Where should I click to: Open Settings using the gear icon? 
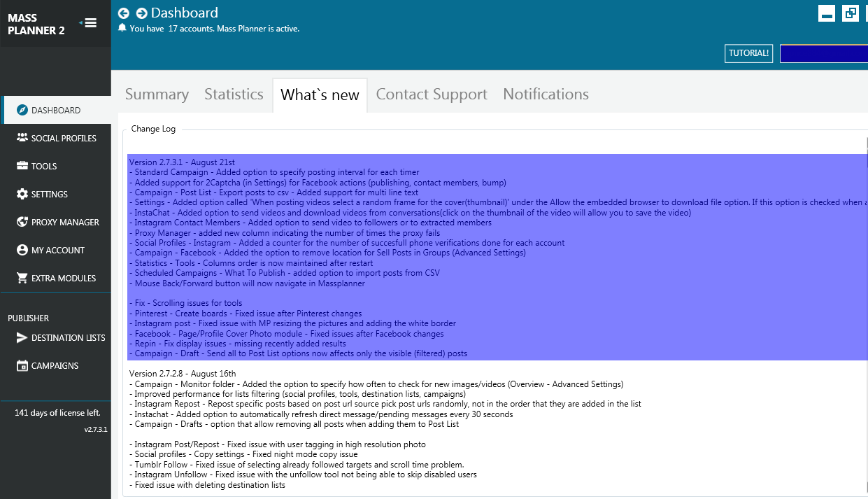(x=22, y=194)
